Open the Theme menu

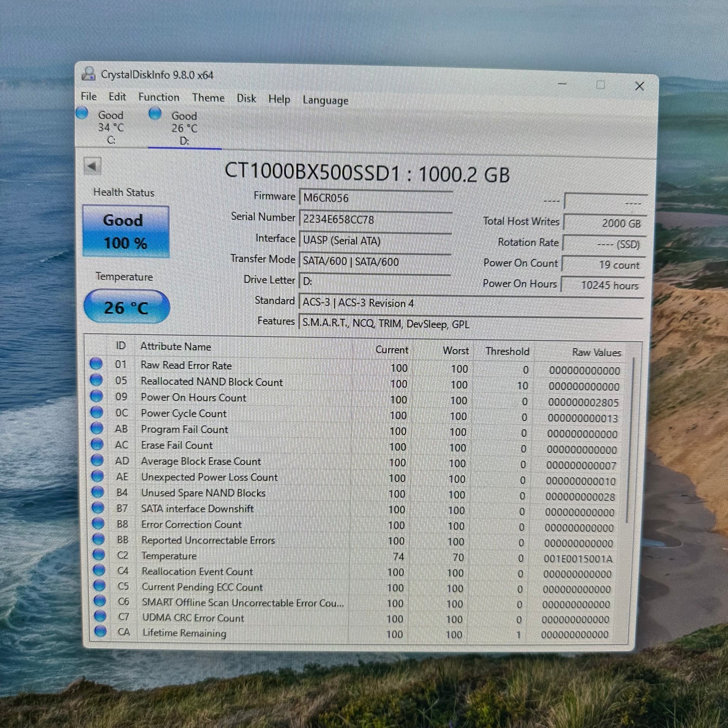coord(208,98)
